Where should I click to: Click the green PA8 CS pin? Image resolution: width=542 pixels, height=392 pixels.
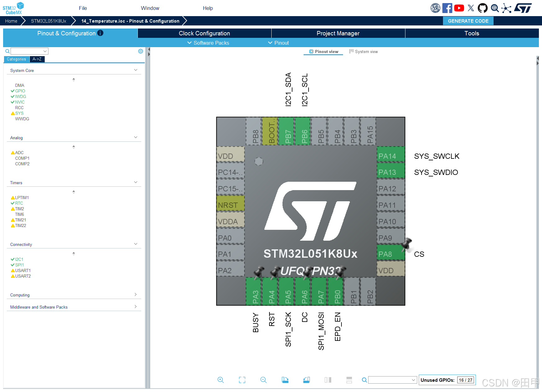point(391,252)
